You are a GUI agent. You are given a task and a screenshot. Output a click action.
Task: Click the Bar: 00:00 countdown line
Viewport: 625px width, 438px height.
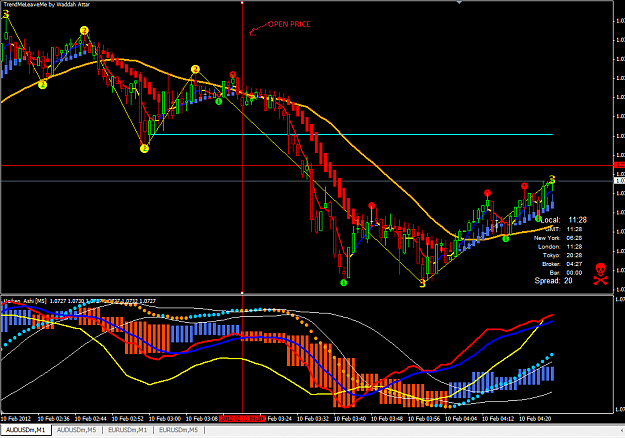pos(566,273)
